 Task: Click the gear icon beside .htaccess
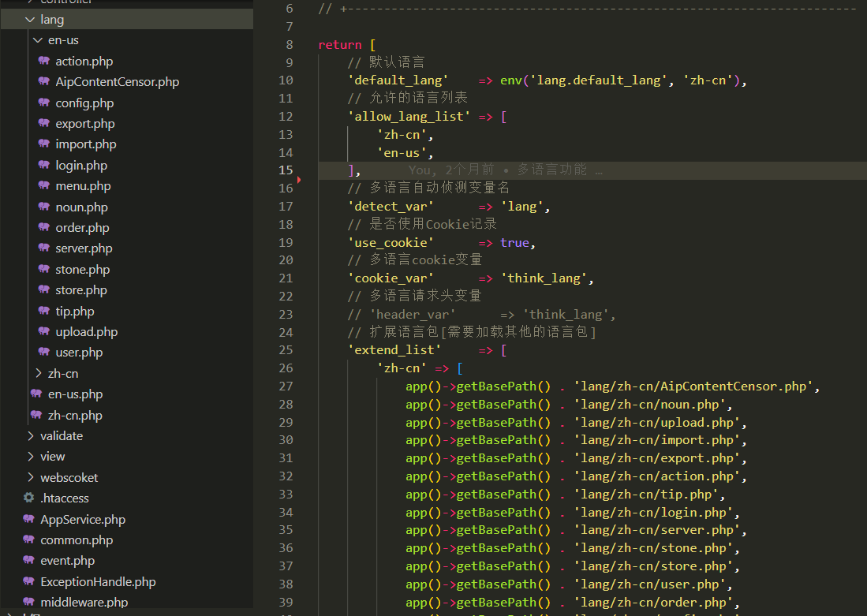28,498
